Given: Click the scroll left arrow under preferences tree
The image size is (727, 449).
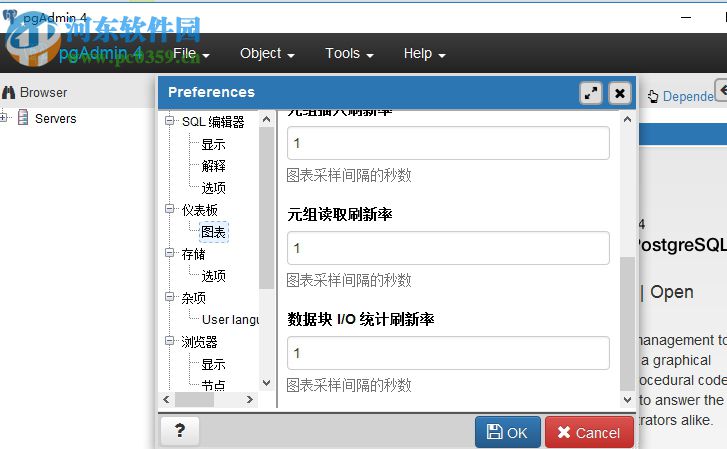Looking at the screenshot, I should point(166,399).
